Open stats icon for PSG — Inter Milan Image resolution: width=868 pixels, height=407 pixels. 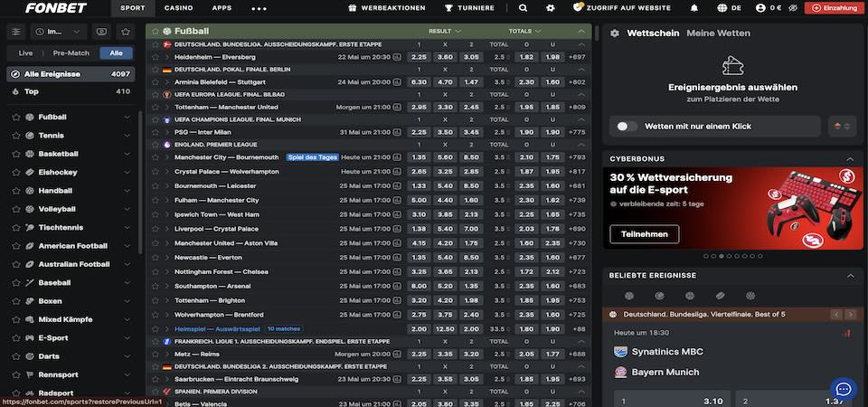[397, 132]
